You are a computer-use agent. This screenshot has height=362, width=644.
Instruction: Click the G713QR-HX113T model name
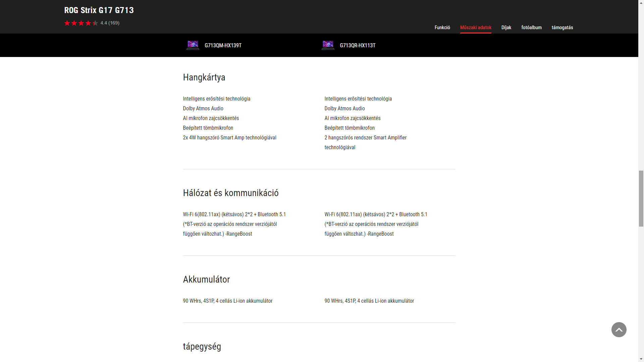pos(358,46)
